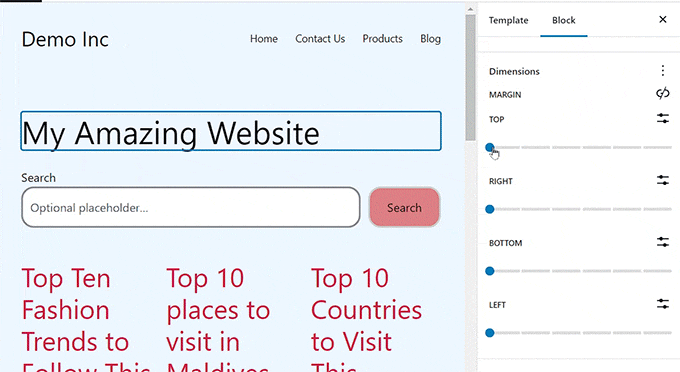
Task: Set custom size for Top margin
Action: tap(662, 118)
